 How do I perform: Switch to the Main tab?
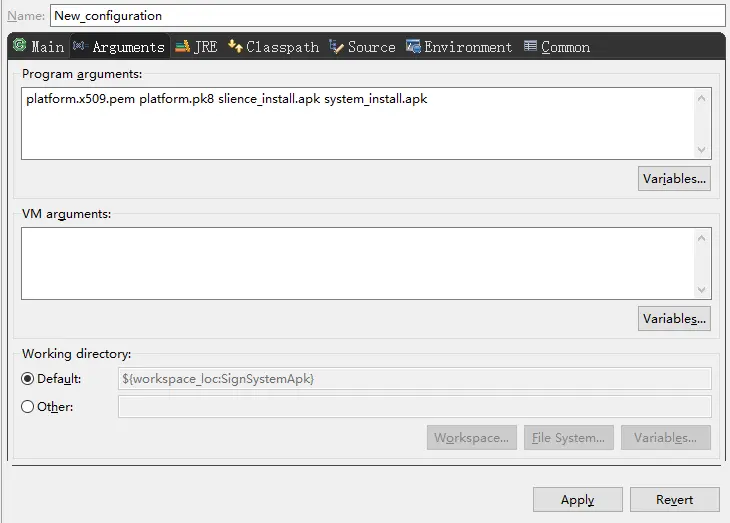click(39, 47)
